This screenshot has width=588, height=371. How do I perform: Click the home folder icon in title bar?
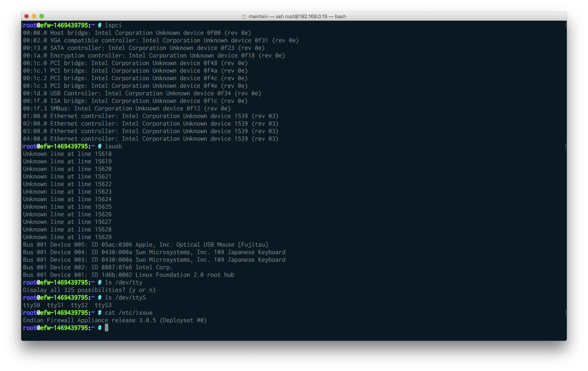point(244,16)
